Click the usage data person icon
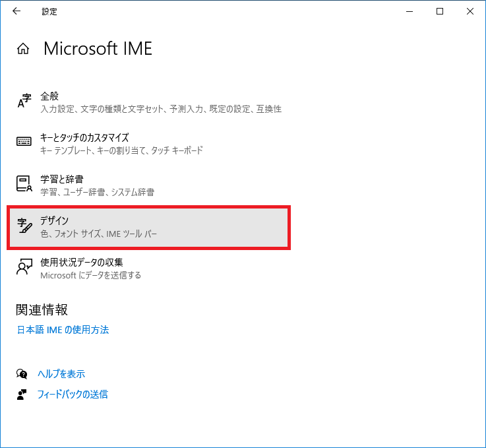Screen dimensions: 486x448 [24, 267]
